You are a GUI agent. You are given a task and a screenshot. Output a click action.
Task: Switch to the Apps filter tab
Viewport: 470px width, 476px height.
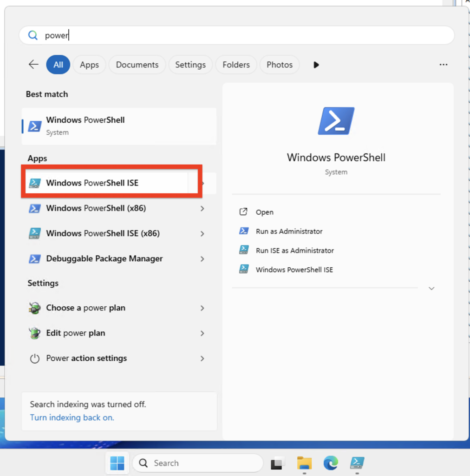tap(89, 65)
